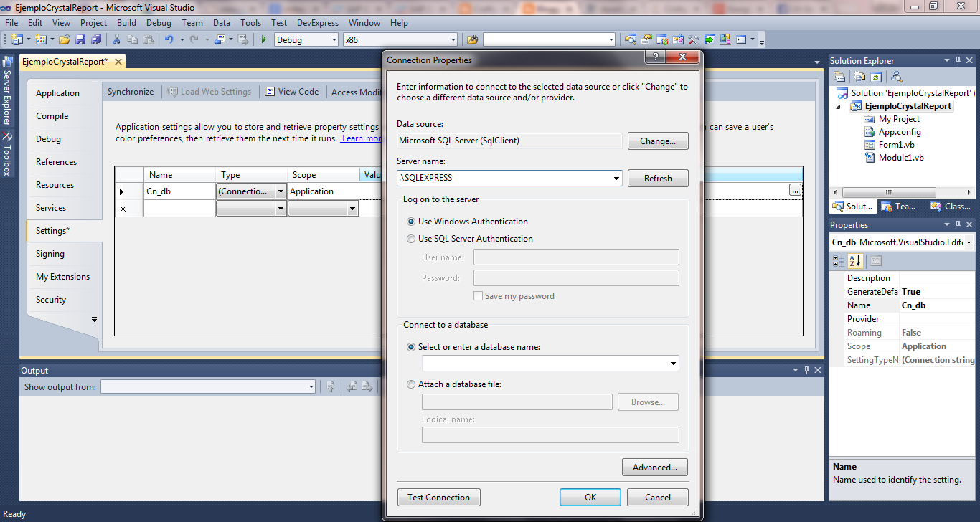Click the Advanced... button
Viewport: 980px width, 522px height.
655,468
